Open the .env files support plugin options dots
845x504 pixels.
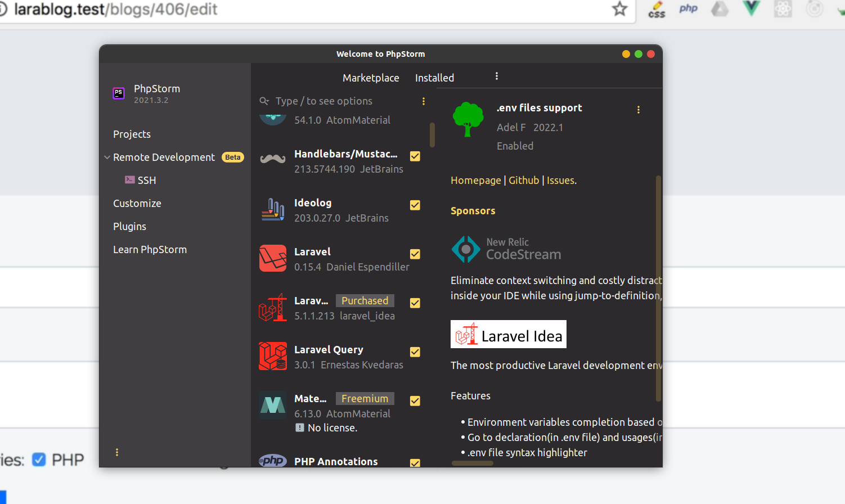pyautogui.click(x=639, y=110)
